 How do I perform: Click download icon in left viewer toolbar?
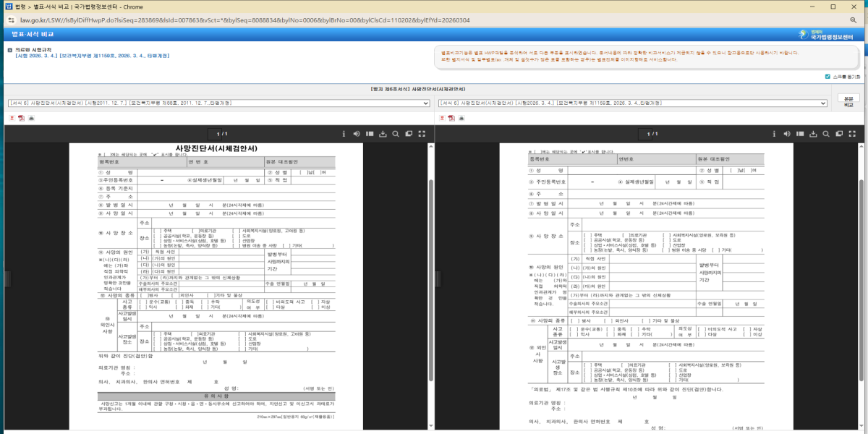(x=383, y=134)
